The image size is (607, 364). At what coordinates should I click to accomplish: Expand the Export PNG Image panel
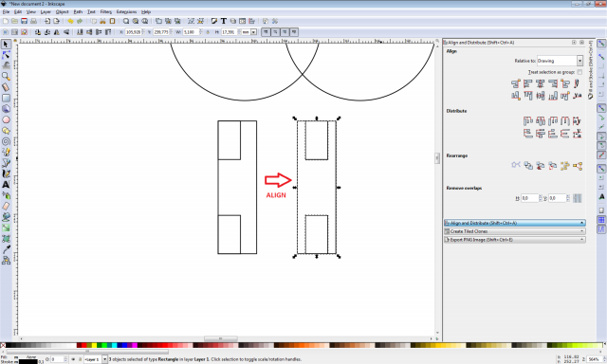click(x=514, y=240)
